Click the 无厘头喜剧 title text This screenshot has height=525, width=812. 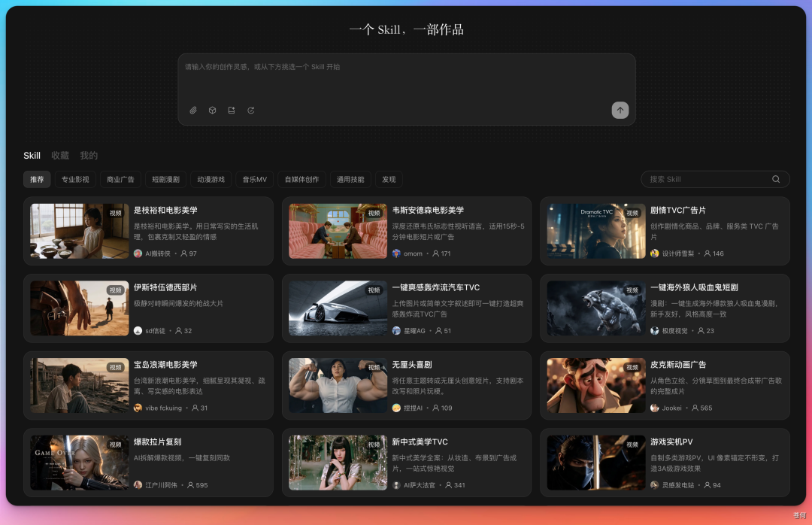[x=412, y=365]
